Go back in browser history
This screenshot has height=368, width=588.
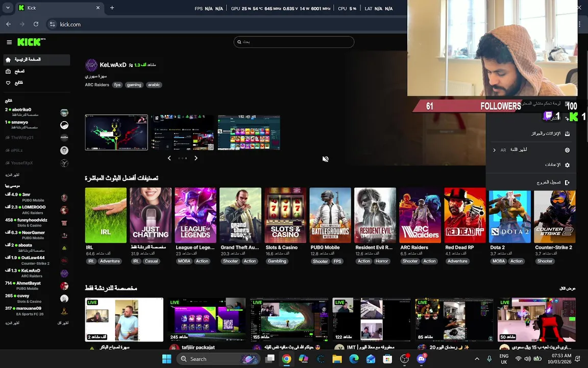point(9,24)
